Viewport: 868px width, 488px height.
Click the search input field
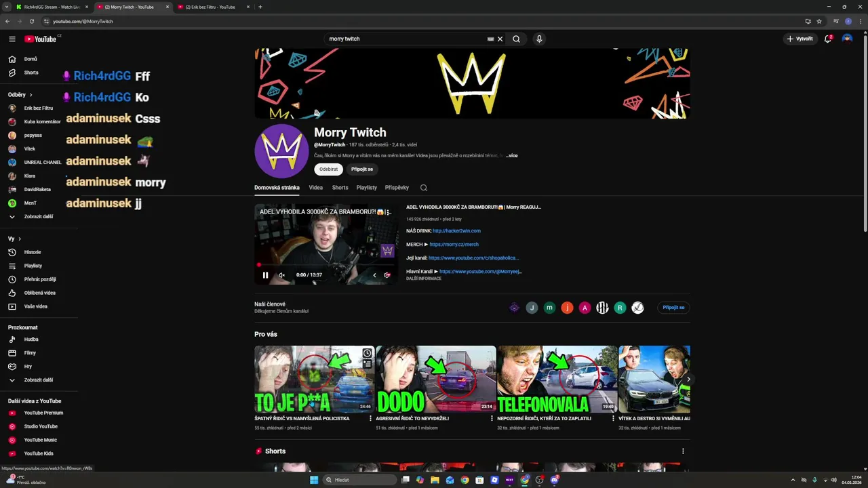tap(407, 39)
